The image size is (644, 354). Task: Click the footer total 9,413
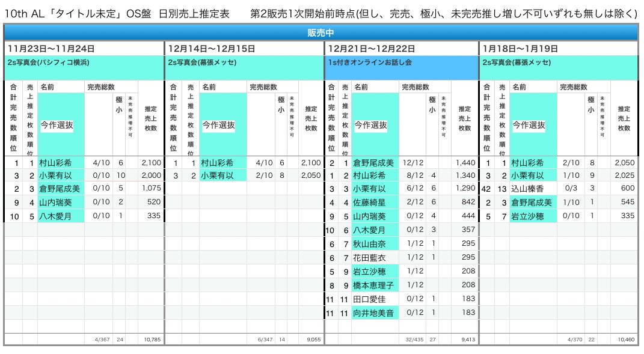click(468, 340)
